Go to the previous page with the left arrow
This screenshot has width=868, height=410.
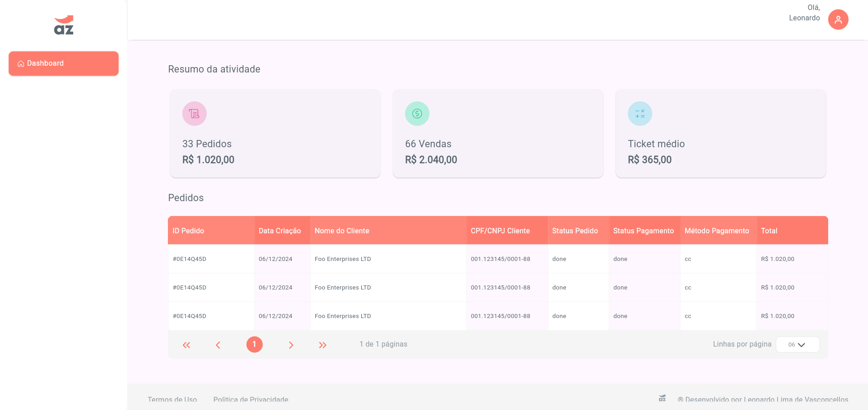[218, 344]
